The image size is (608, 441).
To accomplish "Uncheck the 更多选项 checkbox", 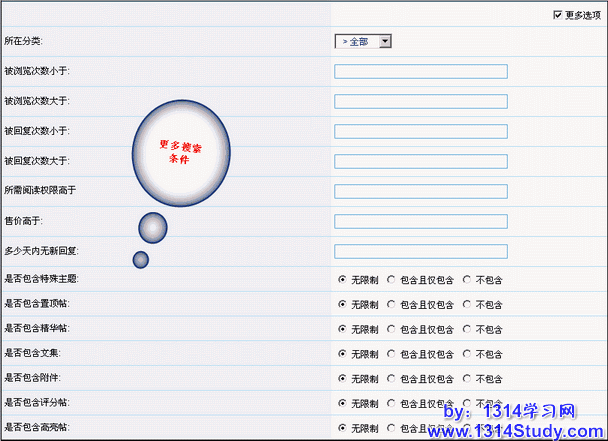I will click(558, 15).
